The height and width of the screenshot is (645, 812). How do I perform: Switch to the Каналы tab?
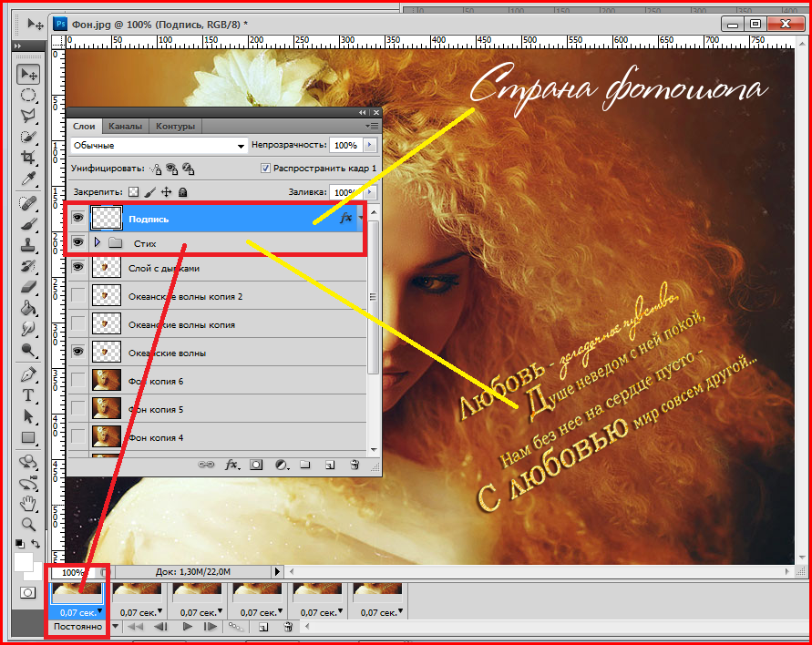(x=126, y=126)
